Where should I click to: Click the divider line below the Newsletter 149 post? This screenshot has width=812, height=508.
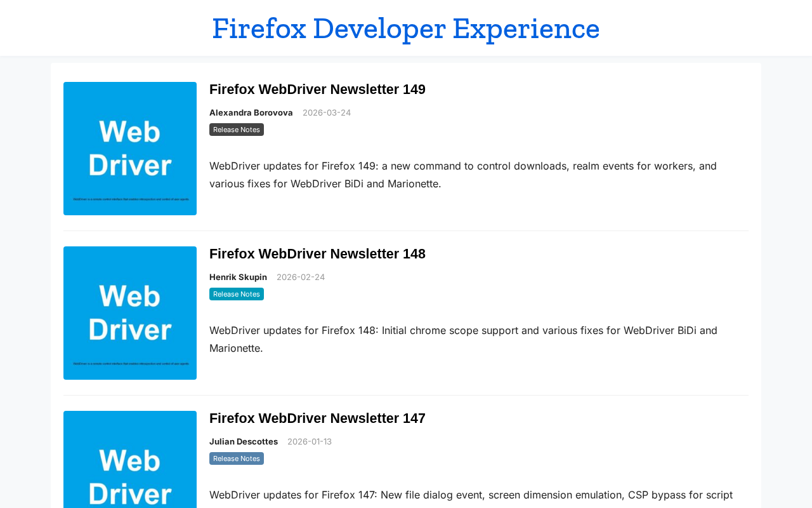click(406, 231)
